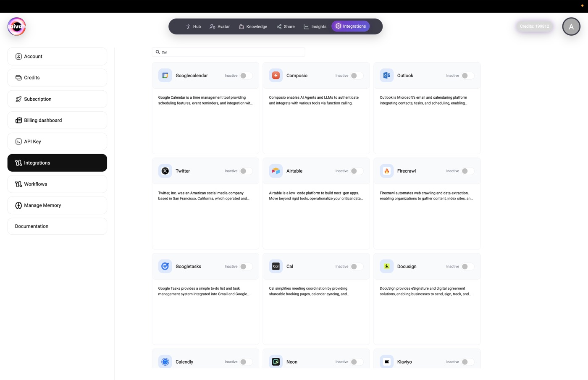Viewport: 588px width, 380px height.
Task: Enable the Googlecalendar integration toggle
Action: [x=246, y=76]
